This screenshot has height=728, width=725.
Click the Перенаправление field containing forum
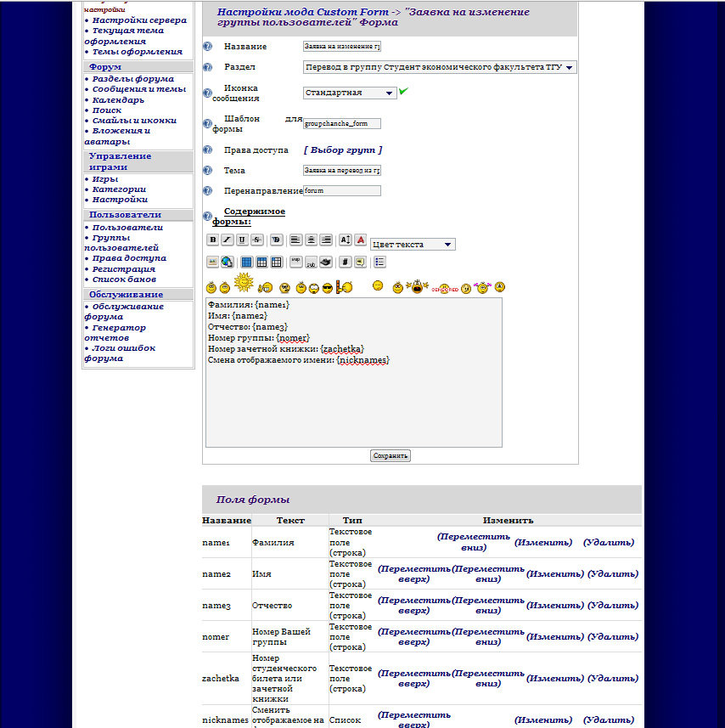342,191
